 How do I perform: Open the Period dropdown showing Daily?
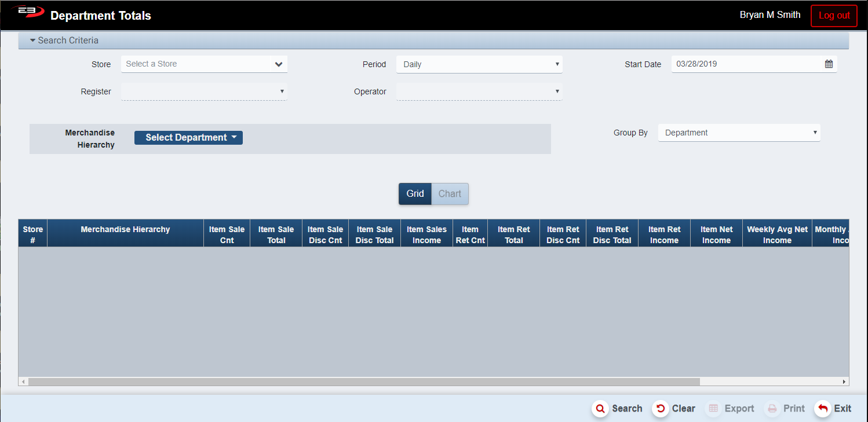(x=479, y=64)
